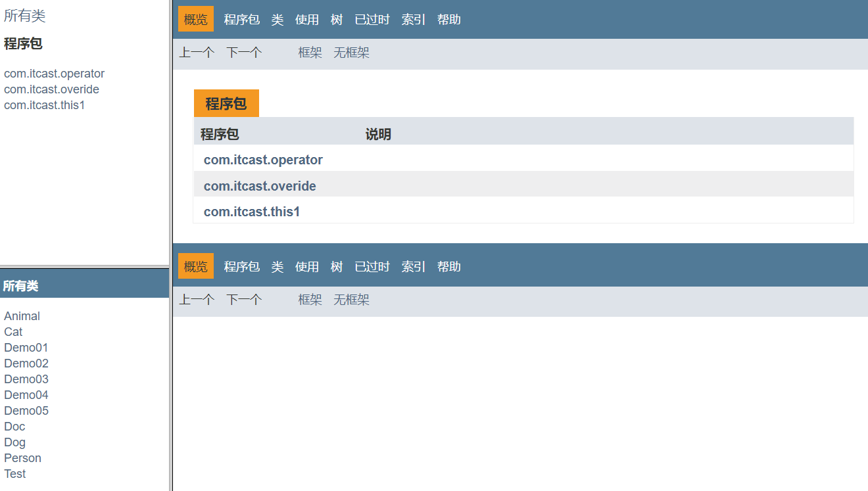This screenshot has width=868, height=491.
Task: Select 使用 in the top navigation bar
Action: 307,19
